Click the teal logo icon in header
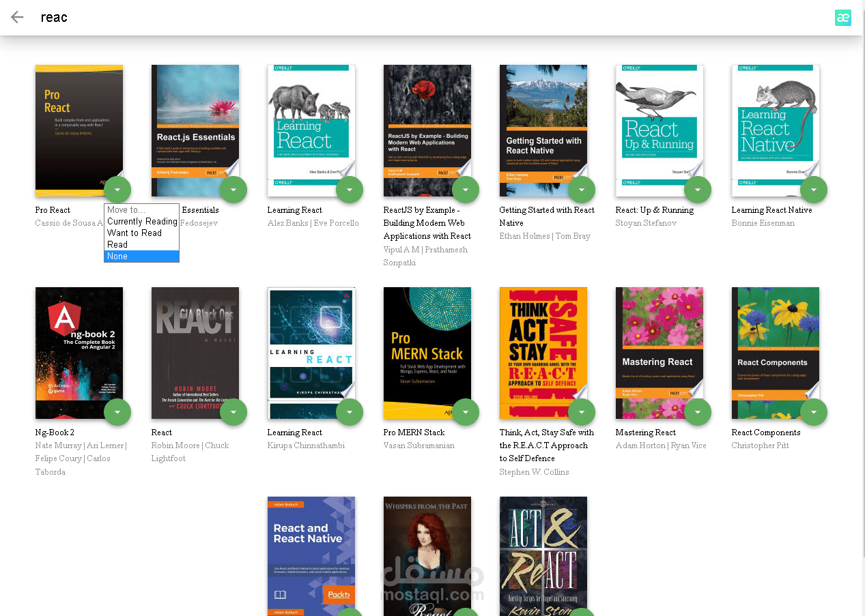The width and height of the screenshot is (865, 616). 842,18
